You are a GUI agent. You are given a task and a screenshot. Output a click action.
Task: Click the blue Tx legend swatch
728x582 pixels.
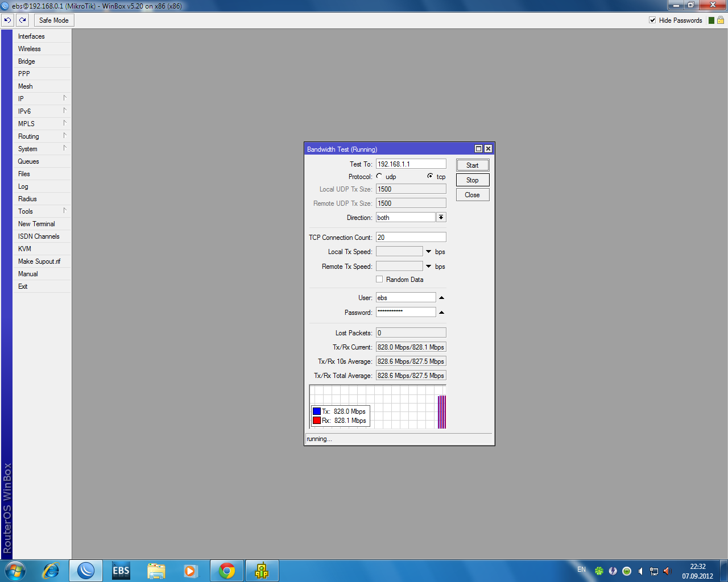coord(317,411)
